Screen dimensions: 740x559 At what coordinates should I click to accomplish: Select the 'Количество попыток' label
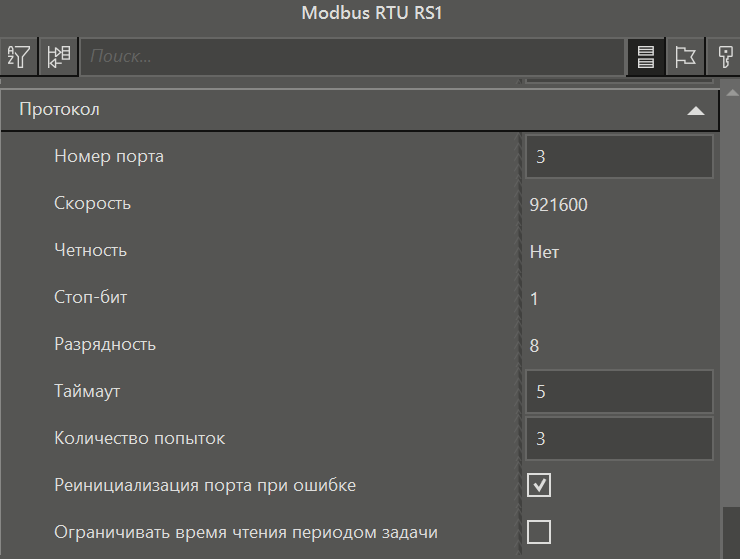pos(140,438)
